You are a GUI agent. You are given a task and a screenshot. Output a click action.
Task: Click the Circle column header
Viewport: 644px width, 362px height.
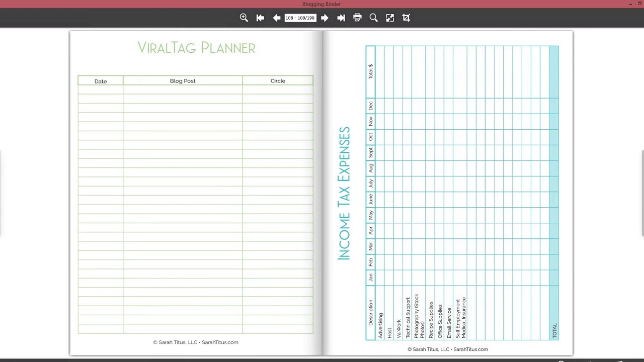click(278, 80)
